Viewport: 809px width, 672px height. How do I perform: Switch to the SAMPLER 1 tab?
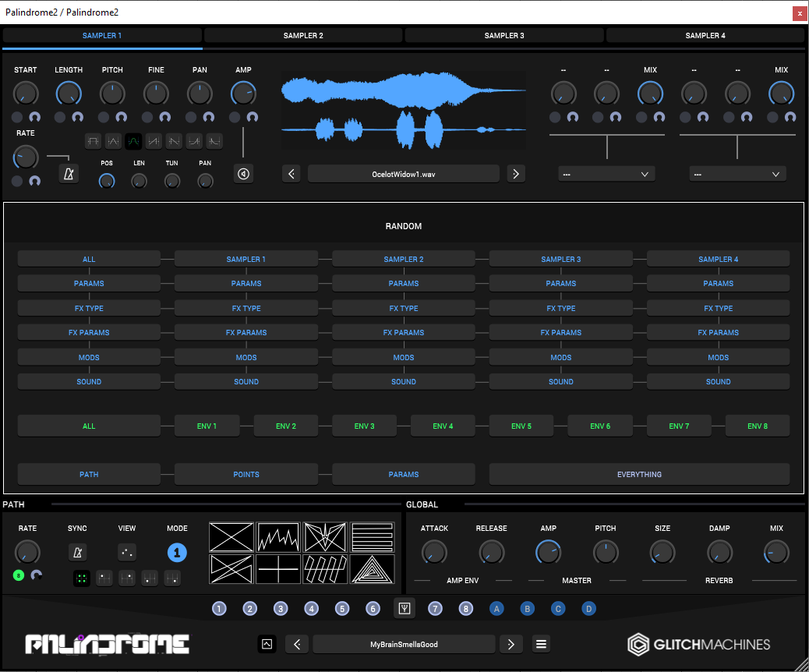tap(102, 35)
